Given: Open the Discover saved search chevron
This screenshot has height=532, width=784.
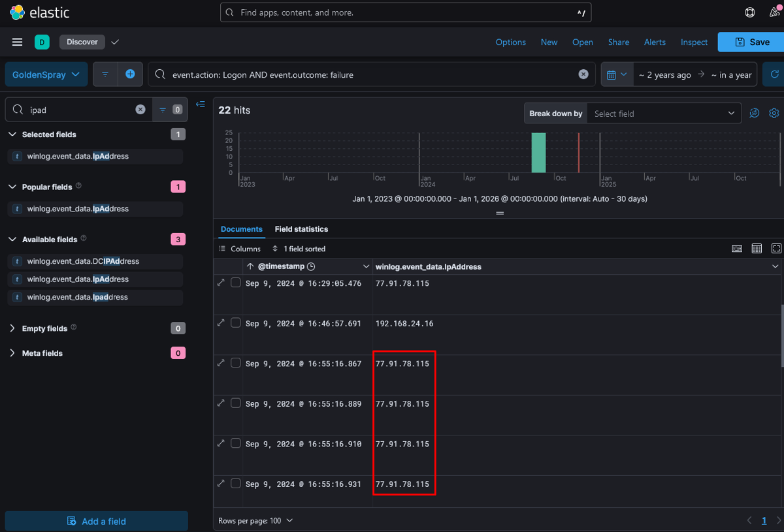Looking at the screenshot, I should (x=115, y=42).
